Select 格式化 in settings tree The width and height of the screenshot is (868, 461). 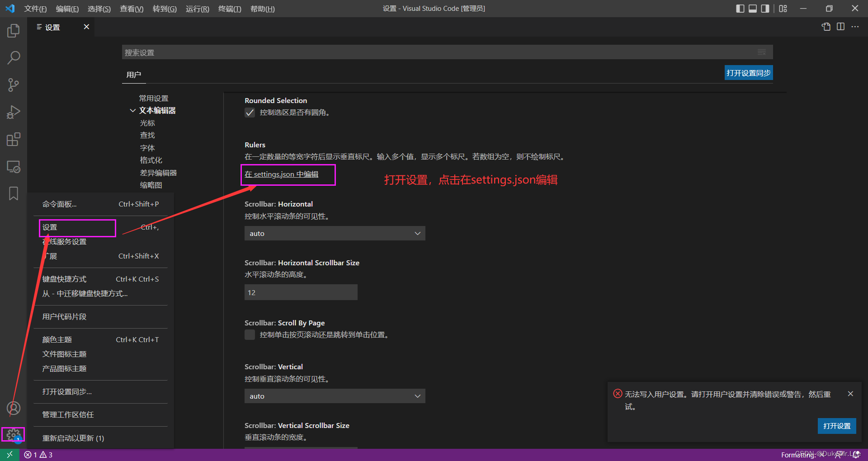(151, 160)
